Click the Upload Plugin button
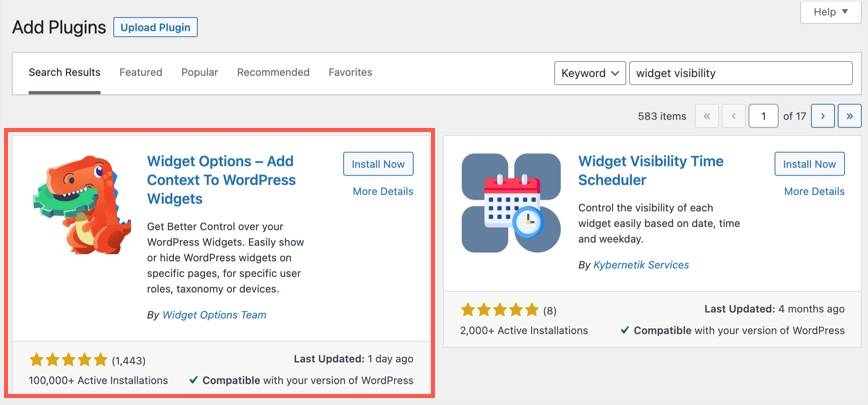 pyautogui.click(x=155, y=27)
